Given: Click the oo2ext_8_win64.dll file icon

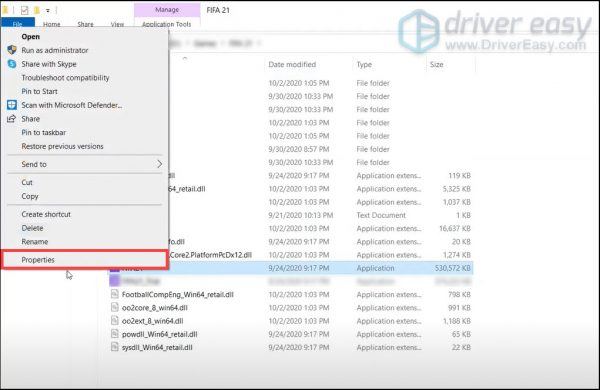Looking at the screenshot, I should point(114,321).
